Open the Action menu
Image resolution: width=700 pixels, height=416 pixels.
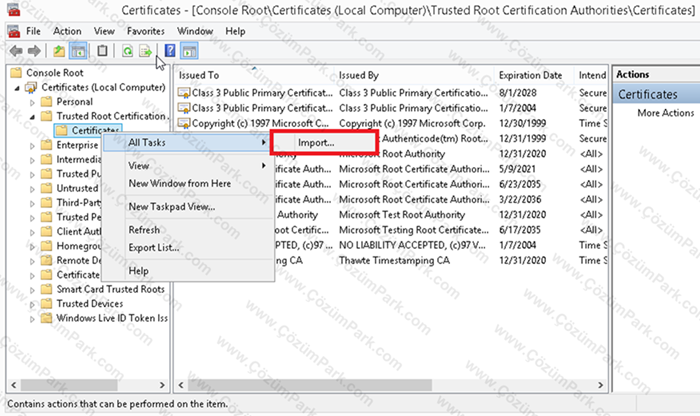(67, 31)
